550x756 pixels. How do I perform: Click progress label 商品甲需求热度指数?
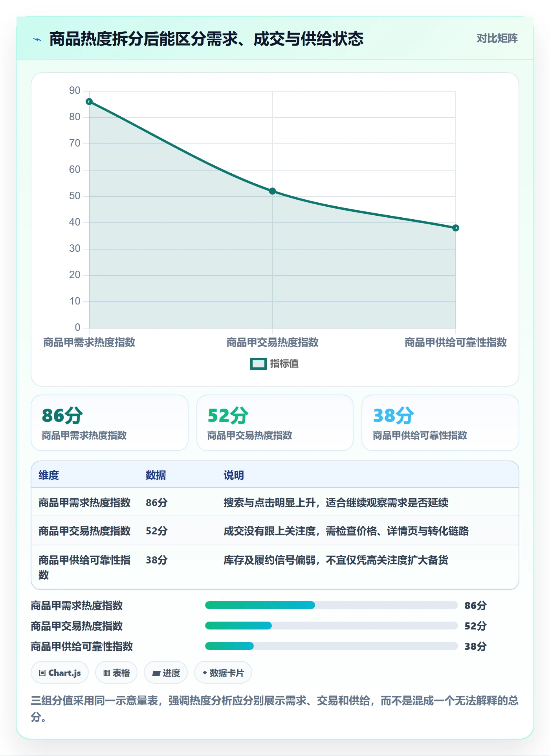77,606
